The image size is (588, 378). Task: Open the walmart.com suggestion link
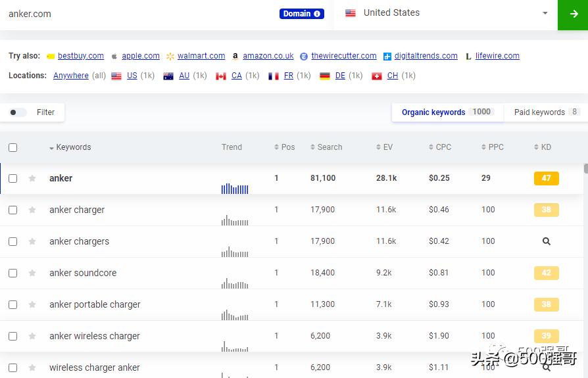[x=201, y=56]
